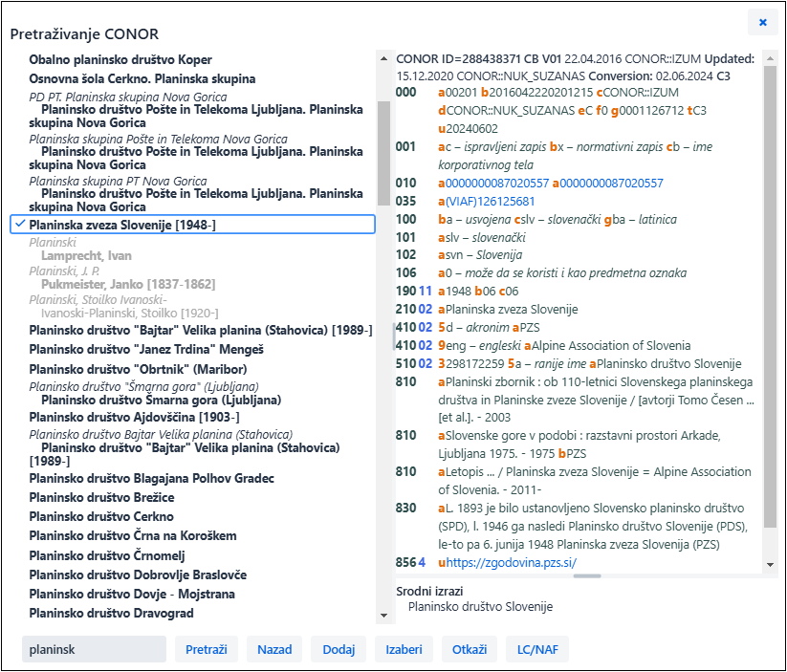
Task: Select 'Planinsko društvo Šmarna gora (Ljubljana)' bold entry
Action: pos(161,400)
